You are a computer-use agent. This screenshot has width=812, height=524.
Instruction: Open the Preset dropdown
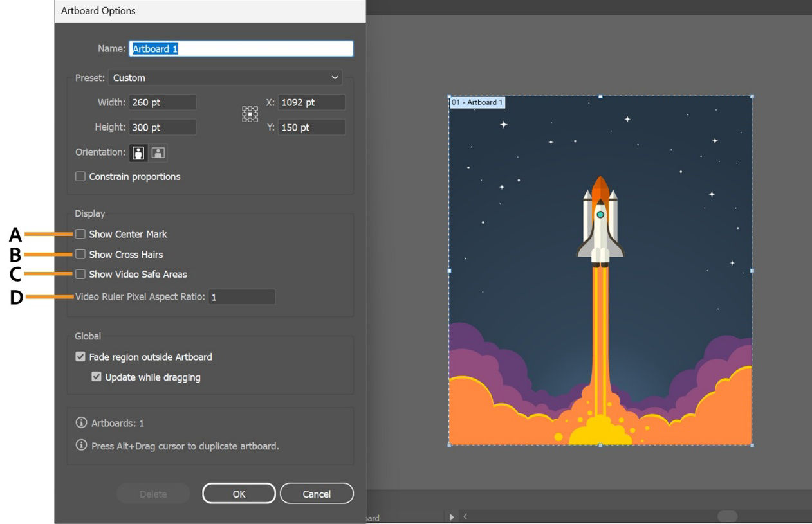(x=225, y=77)
